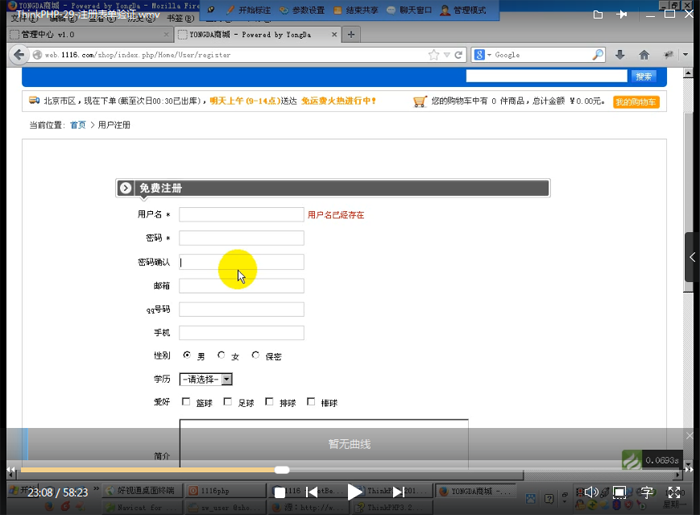Close the 暂无曲线 overlay panel
This screenshot has width=700, height=515.
pyautogui.click(x=690, y=436)
